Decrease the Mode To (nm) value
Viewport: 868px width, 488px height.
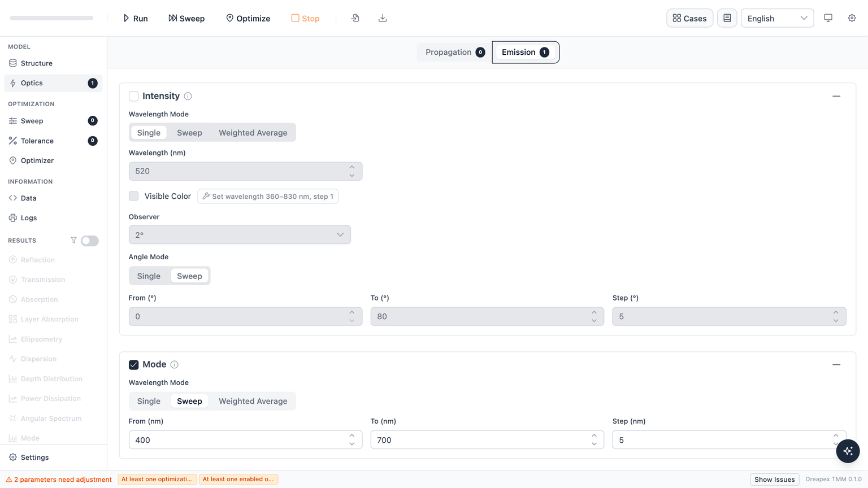point(594,444)
